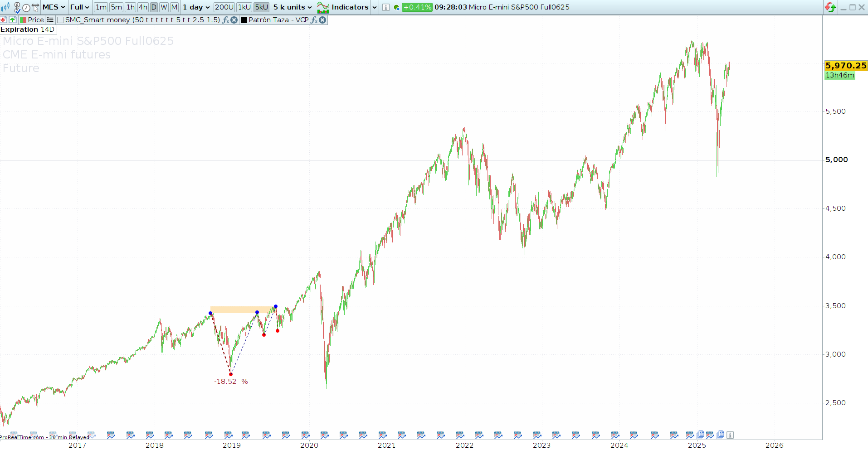Click the Expiration 14D label
This screenshot has height=450, width=868.
28,29
